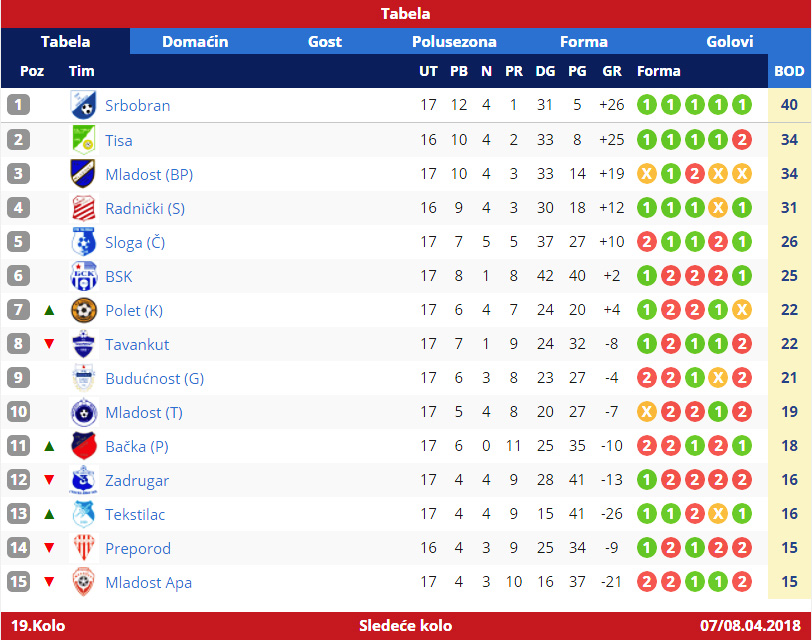Show the Golovi tab
Screen dimensions: 812x640
click(730, 41)
